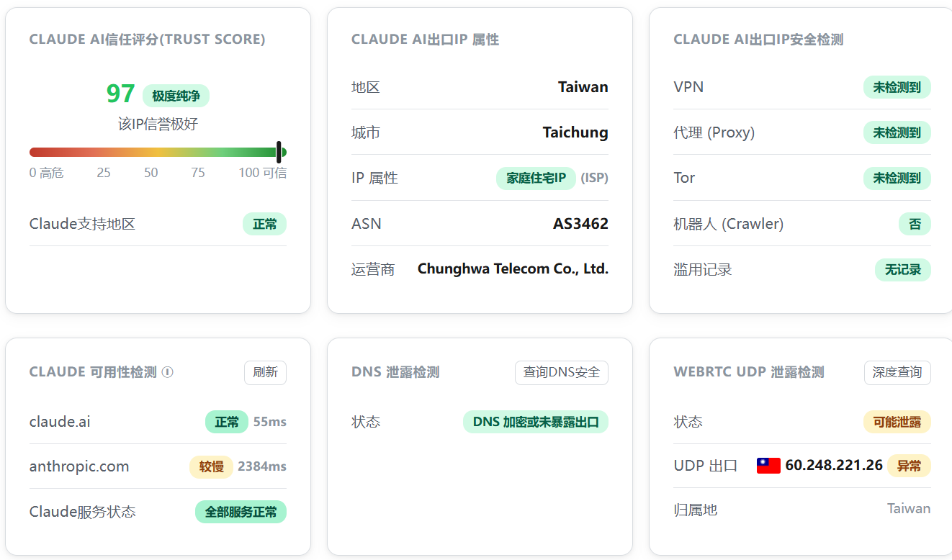Select the 地区 label
The width and height of the screenshot is (952, 560).
pos(366,87)
